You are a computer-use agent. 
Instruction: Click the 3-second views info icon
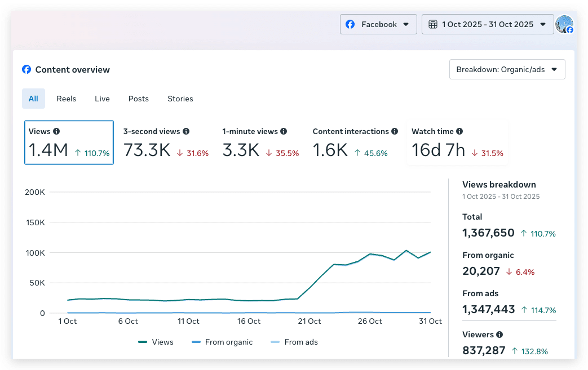(186, 131)
